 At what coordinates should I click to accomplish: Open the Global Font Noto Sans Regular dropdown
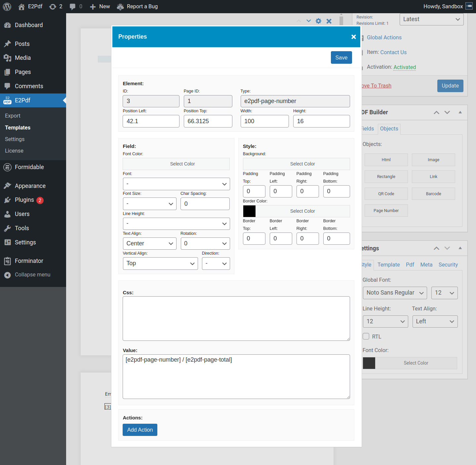(395, 293)
